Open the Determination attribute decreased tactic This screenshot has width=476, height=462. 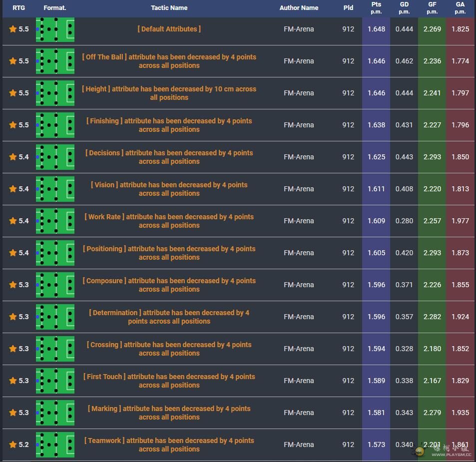click(x=169, y=317)
